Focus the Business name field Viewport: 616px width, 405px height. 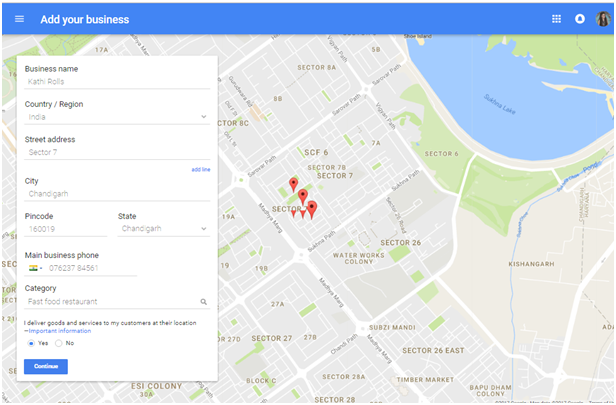[117, 82]
